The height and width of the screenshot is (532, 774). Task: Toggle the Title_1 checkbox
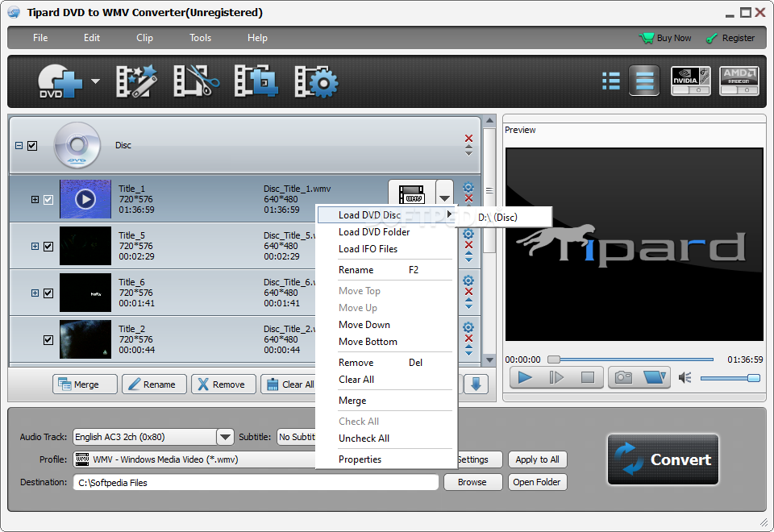(x=48, y=199)
